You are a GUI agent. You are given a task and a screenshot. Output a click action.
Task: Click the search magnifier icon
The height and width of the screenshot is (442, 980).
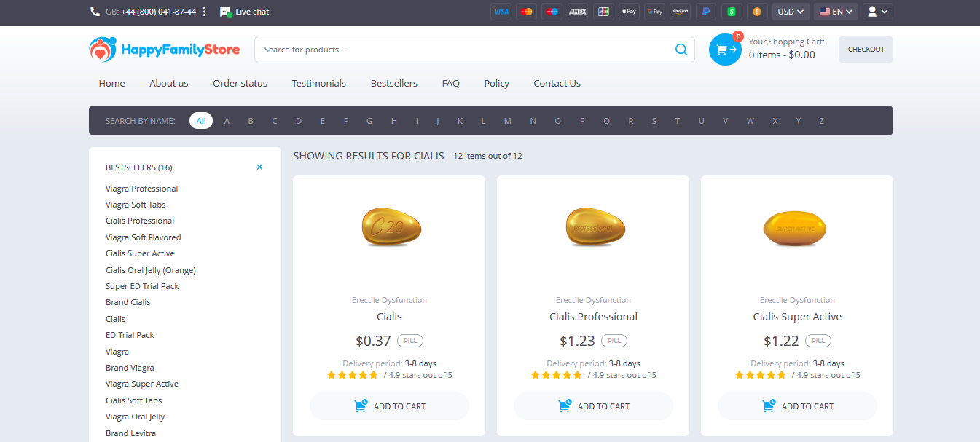[681, 50]
